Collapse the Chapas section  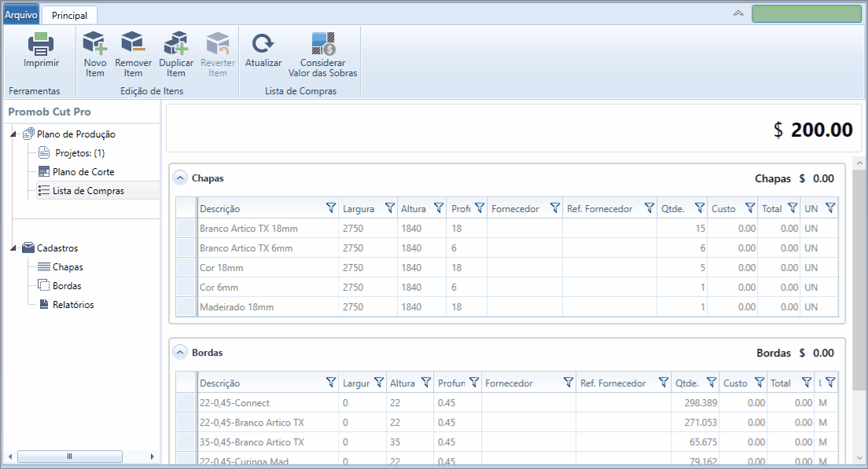pyautogui.click(x=180, y=178)
